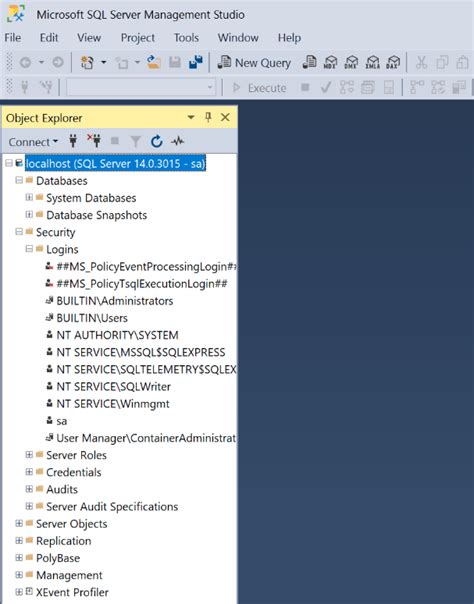Click the Open File folder icon
This screenshot has height=604, width=474.
tap(154, 62)
